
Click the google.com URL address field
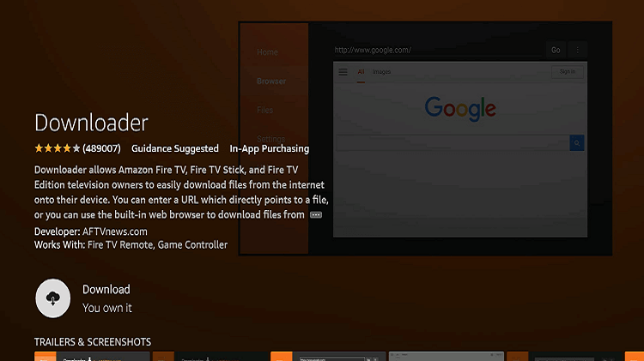point(437,50)
